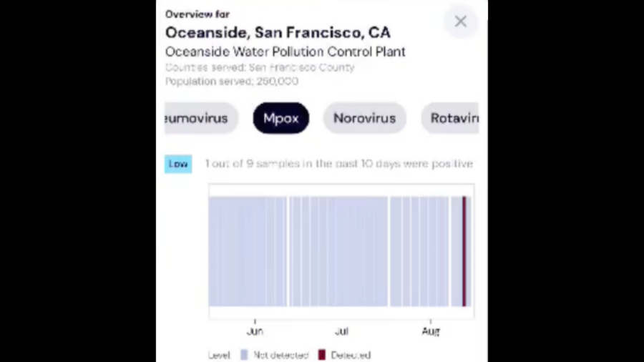
Task: Click the Jun axis tick label
Action: tap(255, 331)
